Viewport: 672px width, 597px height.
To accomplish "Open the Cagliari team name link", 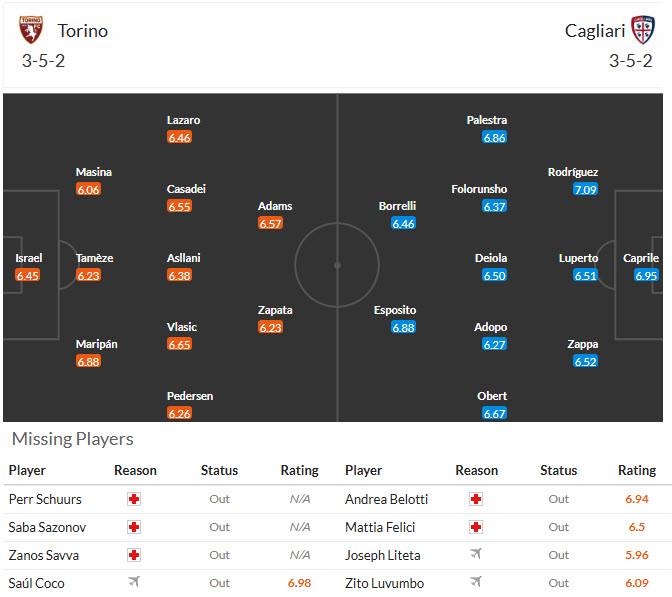I will pyautogui.click(x=595, y=30).
